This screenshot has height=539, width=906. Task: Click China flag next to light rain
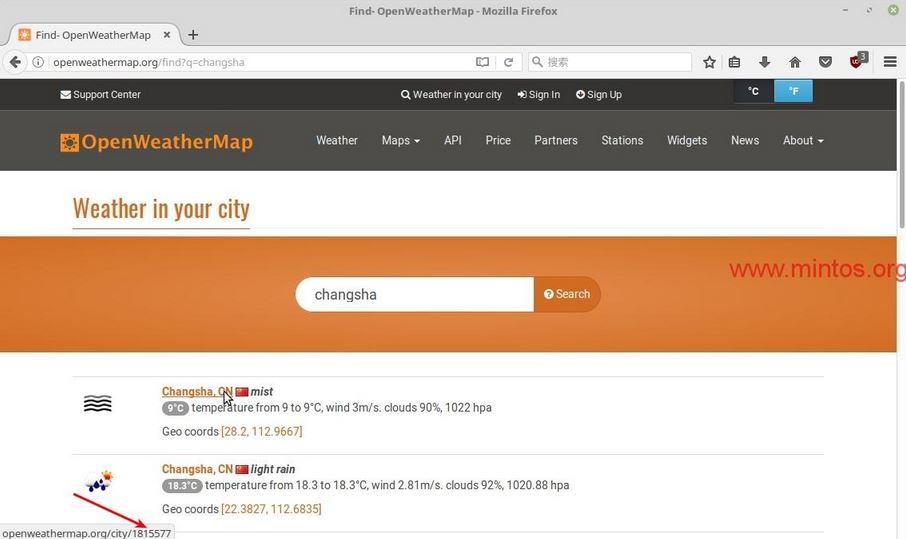242,469
